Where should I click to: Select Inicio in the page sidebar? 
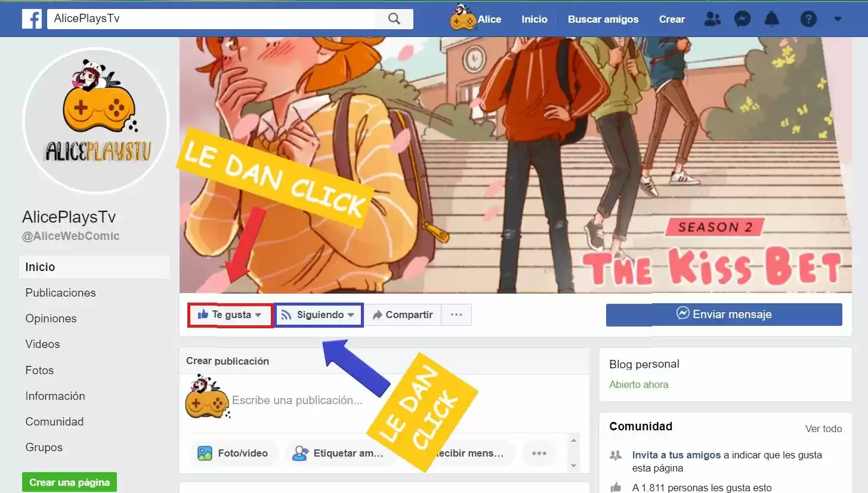pos(94,267)
